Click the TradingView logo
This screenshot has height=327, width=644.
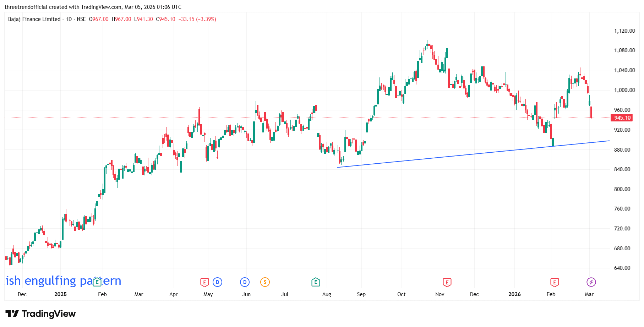[40, 314]
